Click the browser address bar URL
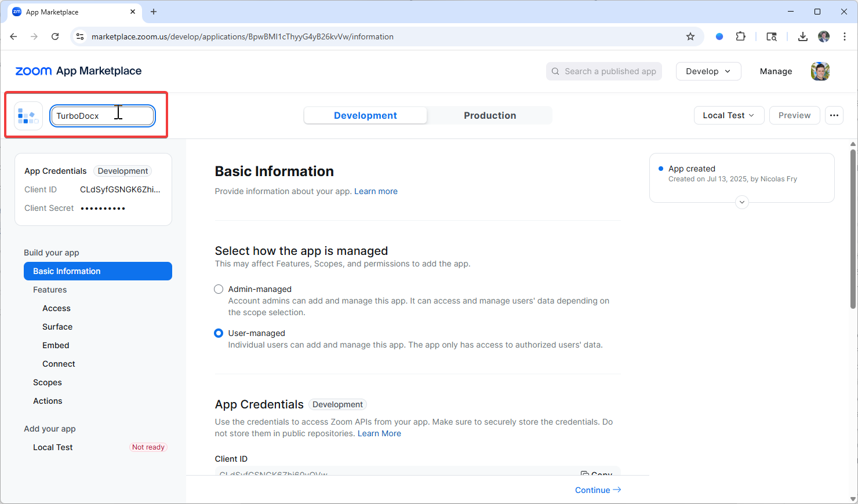Image resolution: width=858 pixels, height=504 pixels. coord(242,36)
